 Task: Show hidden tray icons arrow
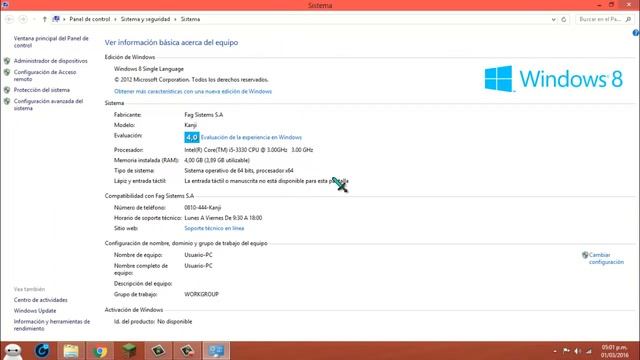555,351
